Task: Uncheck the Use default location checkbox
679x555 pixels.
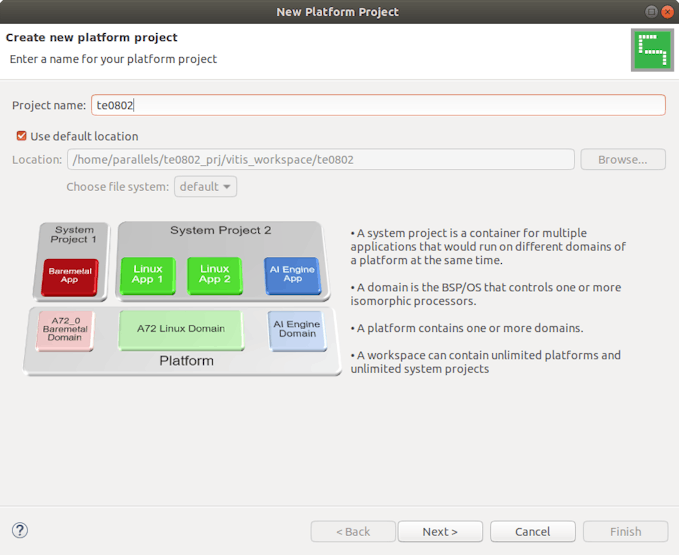Action: [x=22, y=136]
